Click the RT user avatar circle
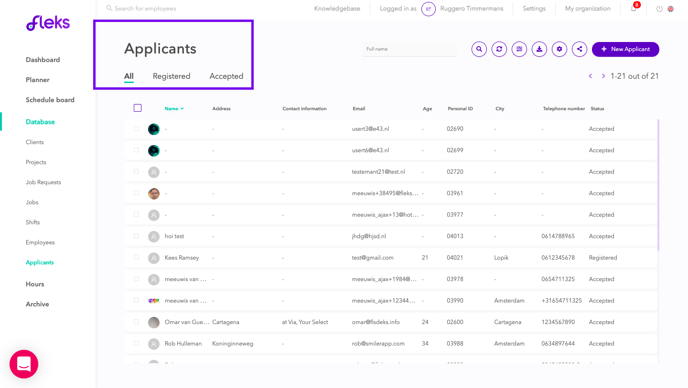Viewport: 688px width, 388px height. pos(428,9)
